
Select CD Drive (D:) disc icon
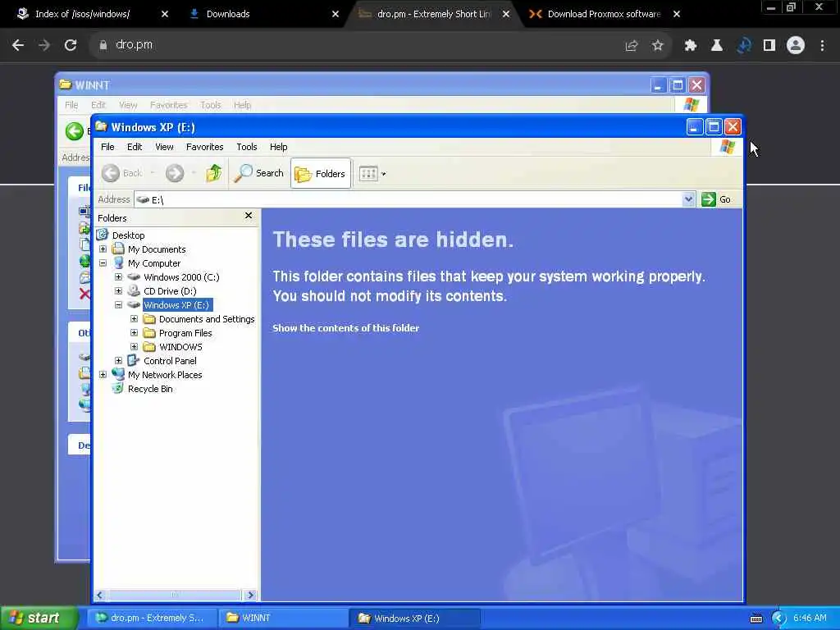(134, 291)
